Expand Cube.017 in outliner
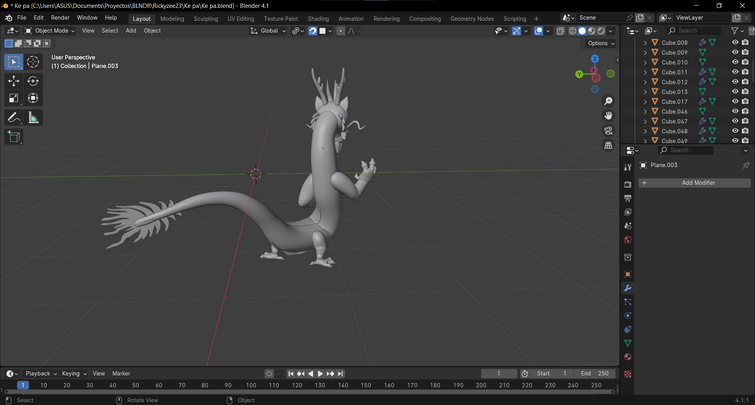 point(645,102)
